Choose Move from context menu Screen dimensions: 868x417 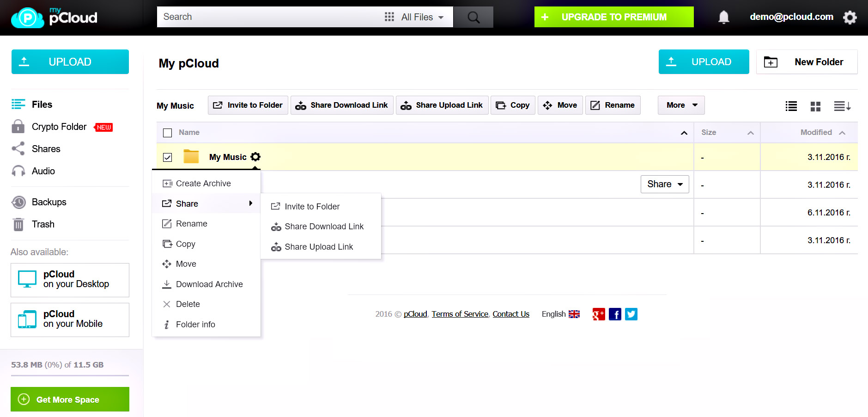(206, 264)
